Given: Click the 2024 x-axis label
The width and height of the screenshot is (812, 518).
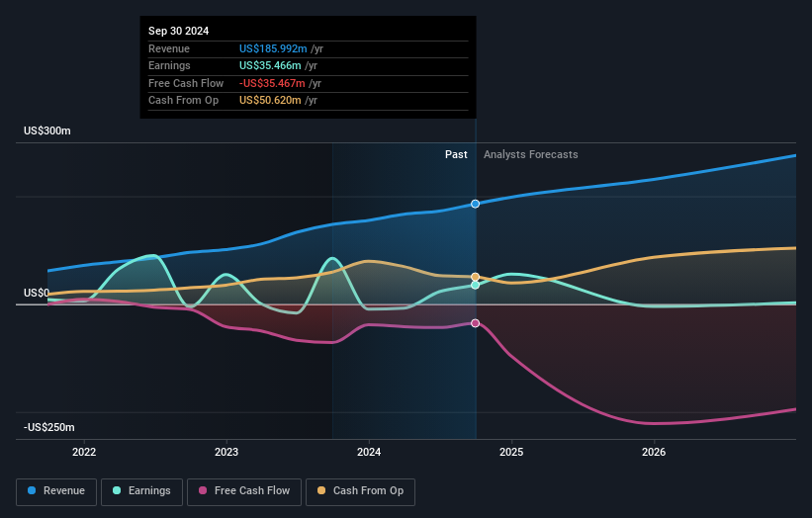Looking at the screenshot, I should [369, 452].
